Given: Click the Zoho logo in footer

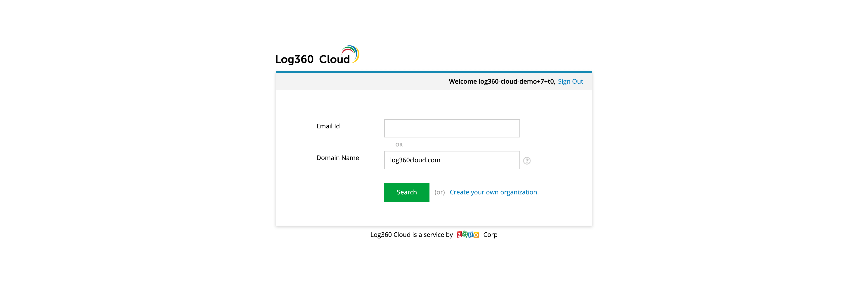Looking at the screenshot, I should pyautogui.click(x=468, y=234).
